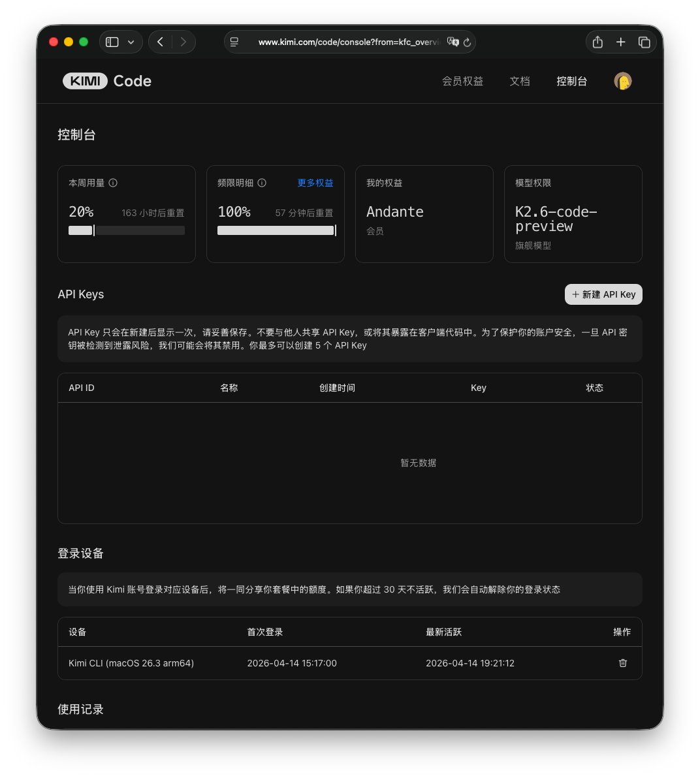Click the 设备 column header
Image resolution: width=700 pixels, height=778 pixels.
pos(78,632)
